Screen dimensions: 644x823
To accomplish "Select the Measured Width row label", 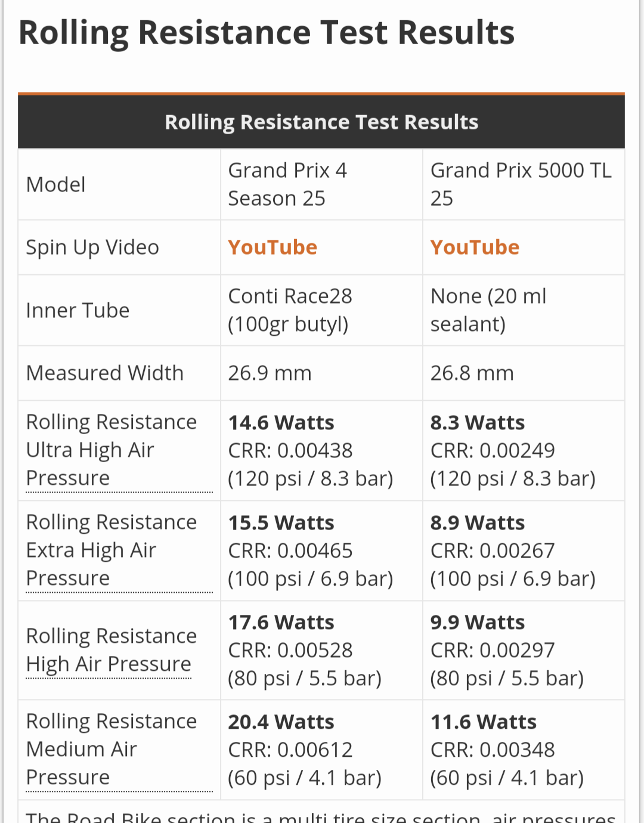I will [x=105, y=373].
